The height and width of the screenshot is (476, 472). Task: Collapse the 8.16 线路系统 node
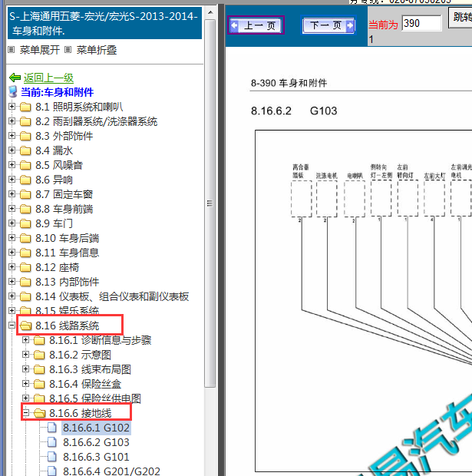coord(12,326)
